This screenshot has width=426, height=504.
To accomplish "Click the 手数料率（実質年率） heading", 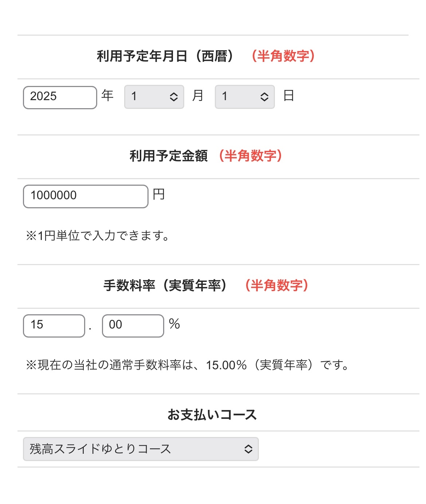I will pos(165,285).
